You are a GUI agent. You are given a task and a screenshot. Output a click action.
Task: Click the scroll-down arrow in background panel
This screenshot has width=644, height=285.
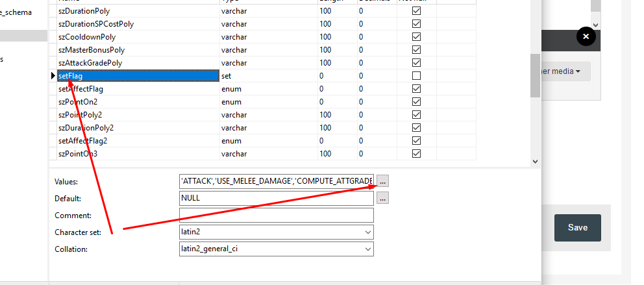tap(596, 25)
